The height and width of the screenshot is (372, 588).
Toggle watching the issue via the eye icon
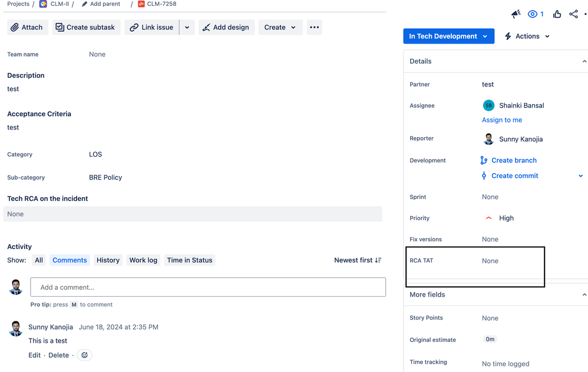[531, 14]
